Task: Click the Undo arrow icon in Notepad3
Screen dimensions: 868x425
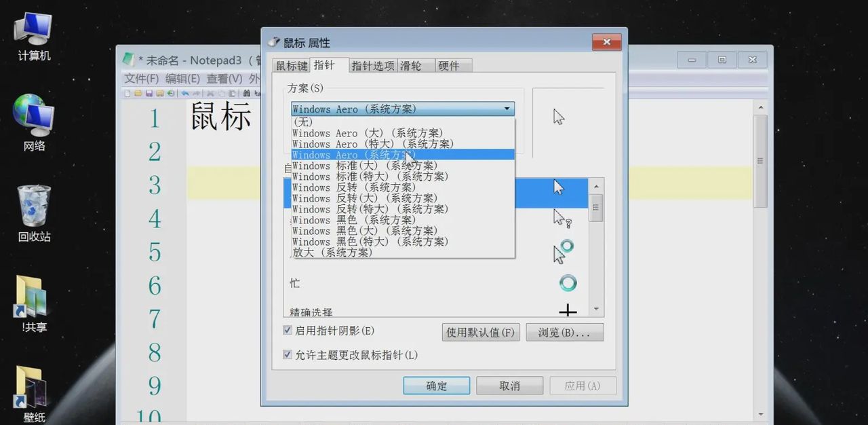Action: click(x=186, y=93)
